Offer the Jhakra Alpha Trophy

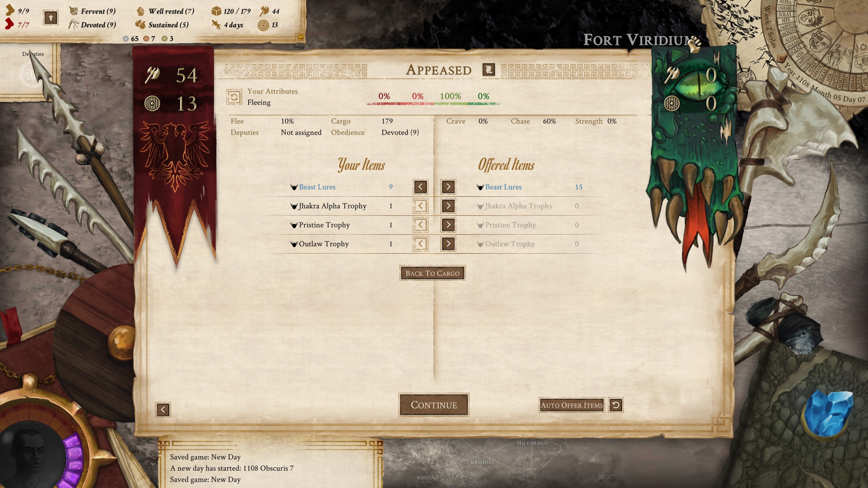[448, 206]
